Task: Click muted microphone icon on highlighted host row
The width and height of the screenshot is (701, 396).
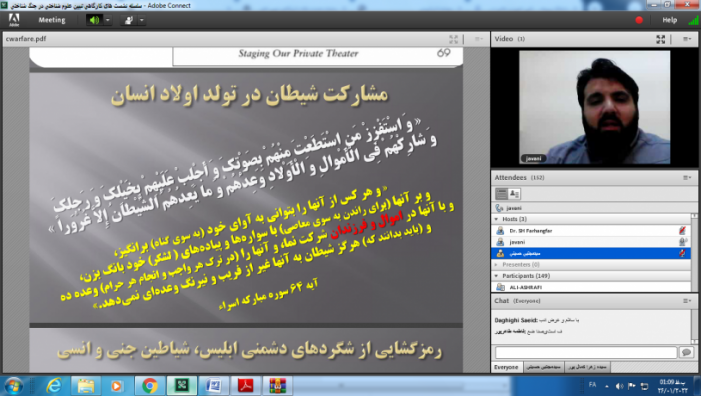Action: (x=682, y=253)
